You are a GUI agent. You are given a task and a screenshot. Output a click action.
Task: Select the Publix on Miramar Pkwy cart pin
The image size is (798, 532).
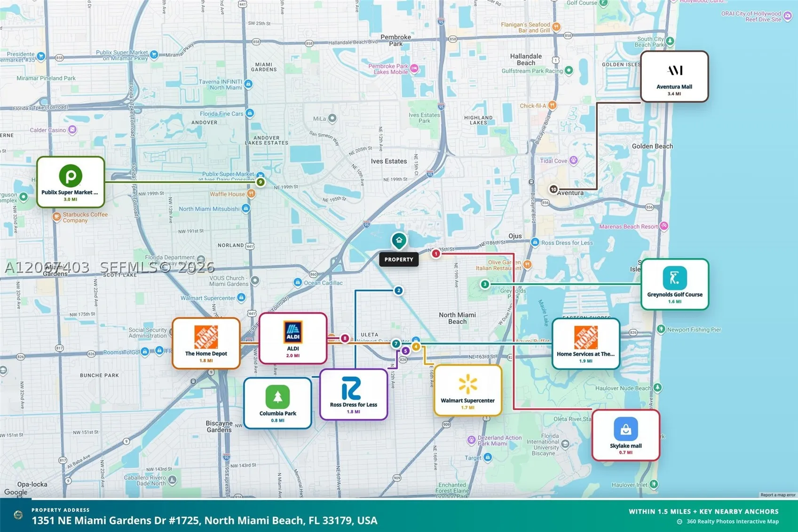point(154,55)
